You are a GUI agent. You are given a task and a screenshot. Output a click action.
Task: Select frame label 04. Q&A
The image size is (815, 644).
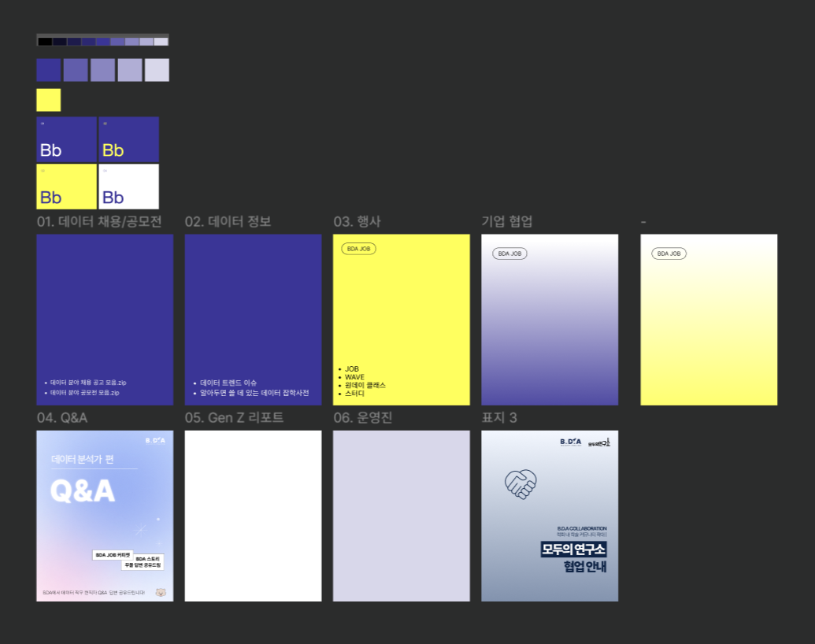pos(62,418)
